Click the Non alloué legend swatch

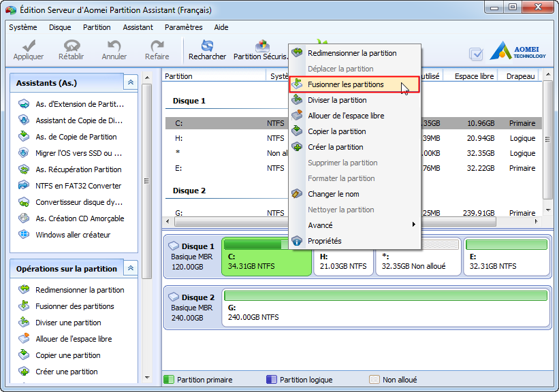click(x=374, y=380)
